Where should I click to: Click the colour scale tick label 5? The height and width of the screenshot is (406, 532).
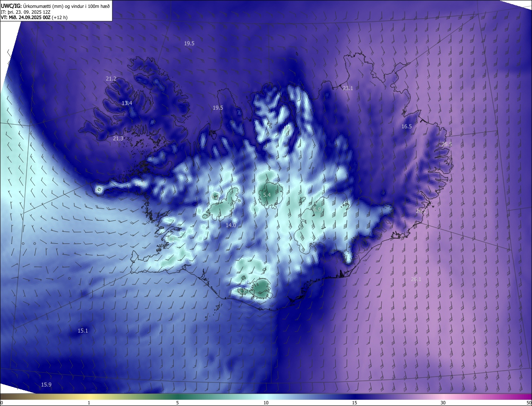[177, 403]
